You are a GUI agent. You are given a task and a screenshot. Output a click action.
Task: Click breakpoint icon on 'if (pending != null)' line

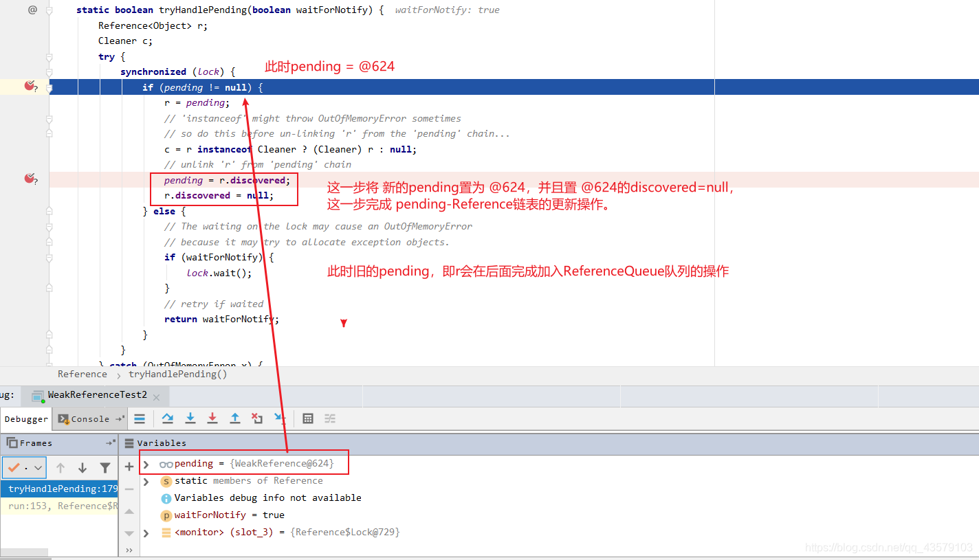point(30,86)
